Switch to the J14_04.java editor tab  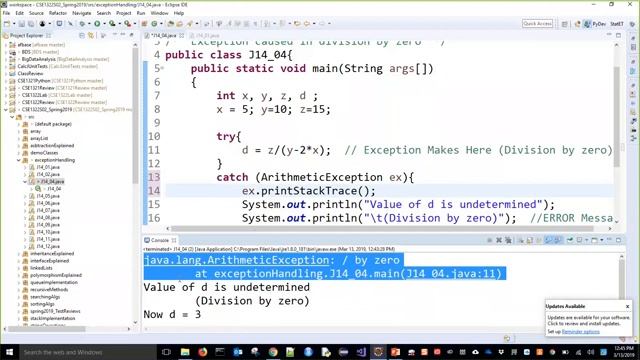coord(163,36)
